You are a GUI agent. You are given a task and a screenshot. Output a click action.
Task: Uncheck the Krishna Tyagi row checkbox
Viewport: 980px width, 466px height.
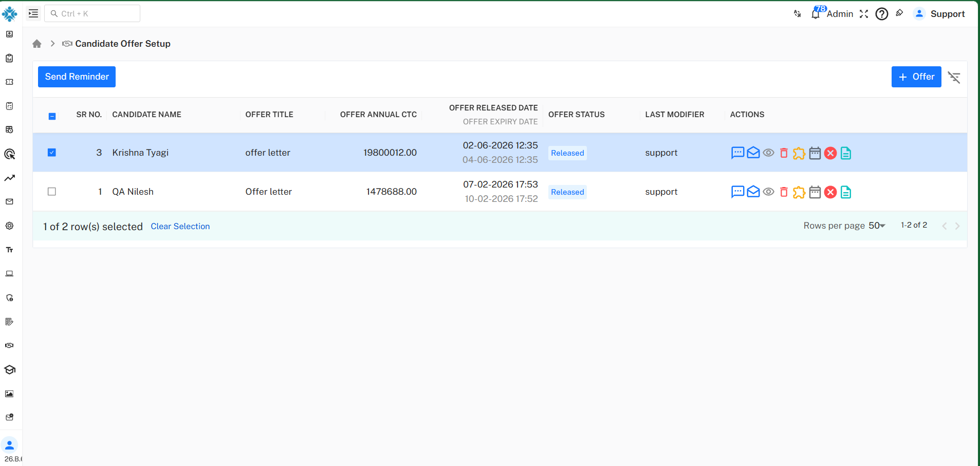tap(52, 153)
